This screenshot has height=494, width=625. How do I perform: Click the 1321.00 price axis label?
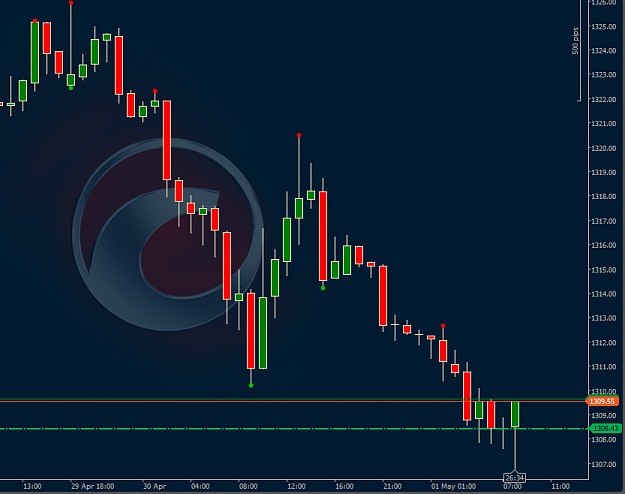(603, 124)
